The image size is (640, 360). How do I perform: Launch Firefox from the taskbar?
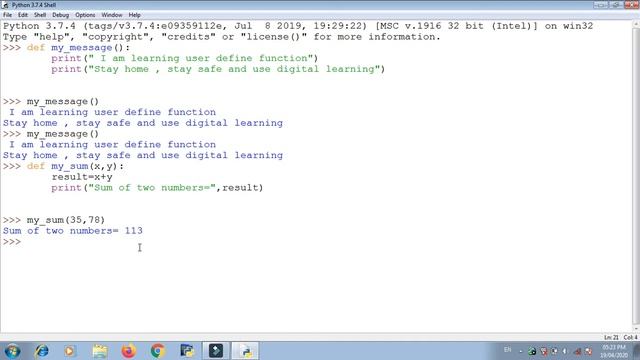click(x=129, y=351)
